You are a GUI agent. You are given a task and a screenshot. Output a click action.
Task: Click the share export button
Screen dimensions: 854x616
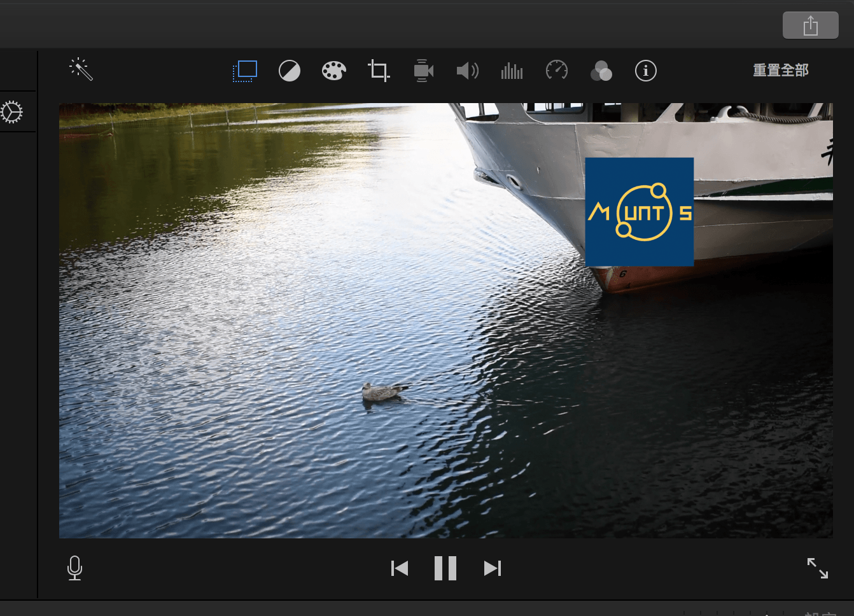pyautogui.click(x=811, y=25)
